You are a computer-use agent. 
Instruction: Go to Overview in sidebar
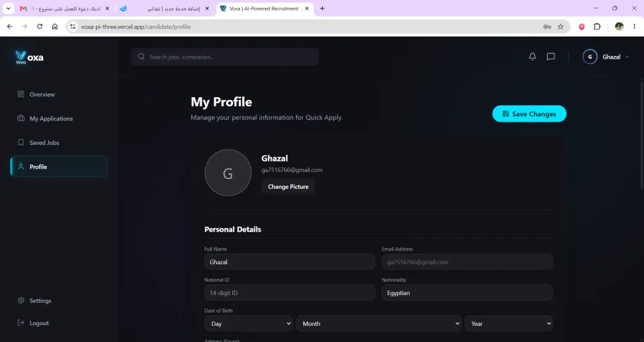(x=59, y=94)
